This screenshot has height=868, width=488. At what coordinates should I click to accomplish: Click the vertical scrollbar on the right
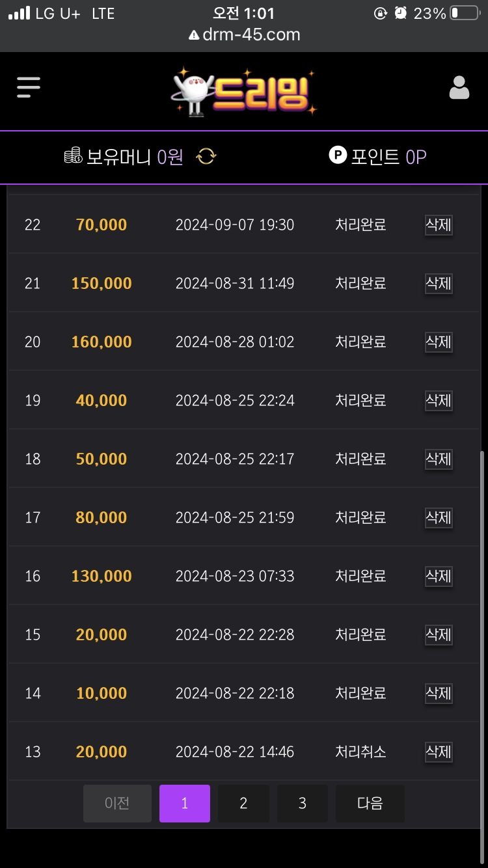click(x=482, y=639)
